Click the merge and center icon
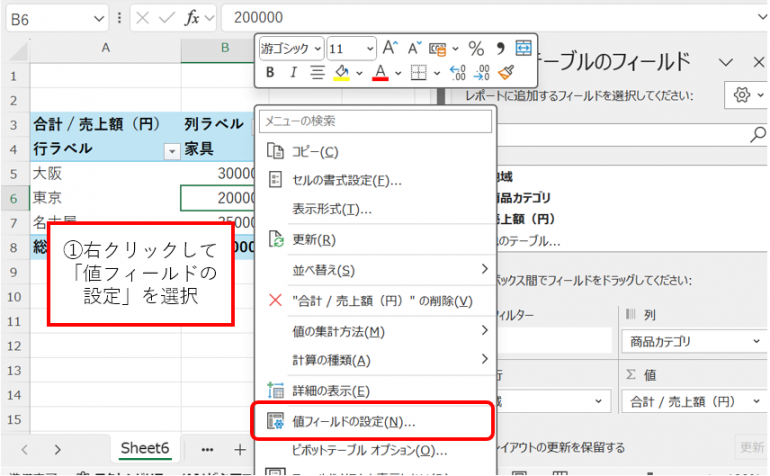The height and width of the screenshot is (476, 770). (523, 48)
